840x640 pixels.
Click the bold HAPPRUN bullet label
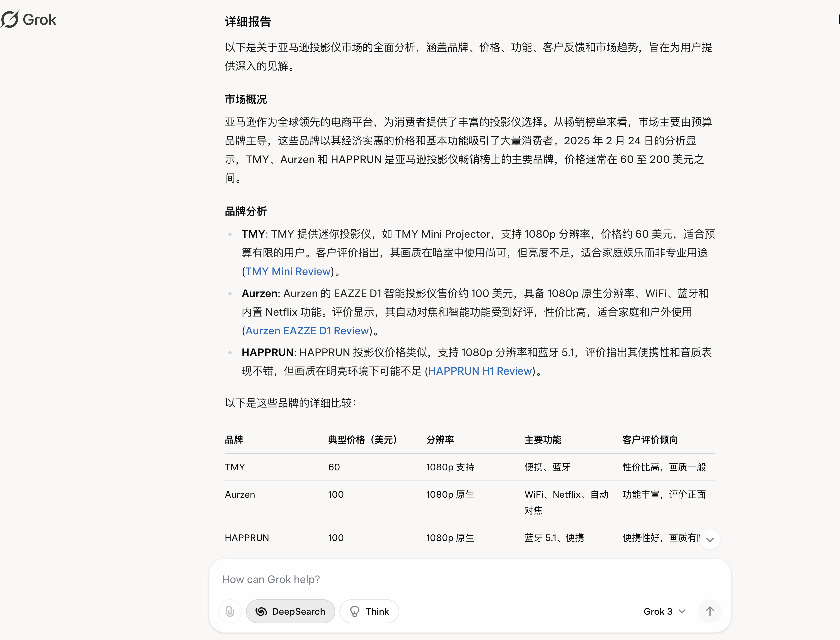tap(267, 352)
